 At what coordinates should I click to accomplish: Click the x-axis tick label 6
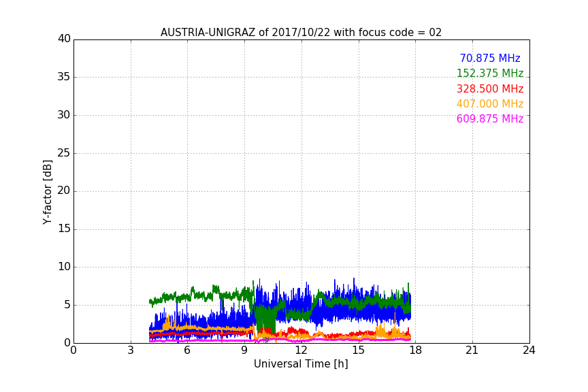coord(188,350)
